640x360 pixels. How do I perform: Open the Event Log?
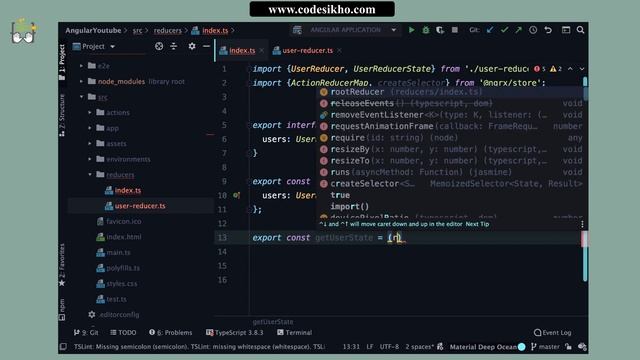(x=553, y=332)
